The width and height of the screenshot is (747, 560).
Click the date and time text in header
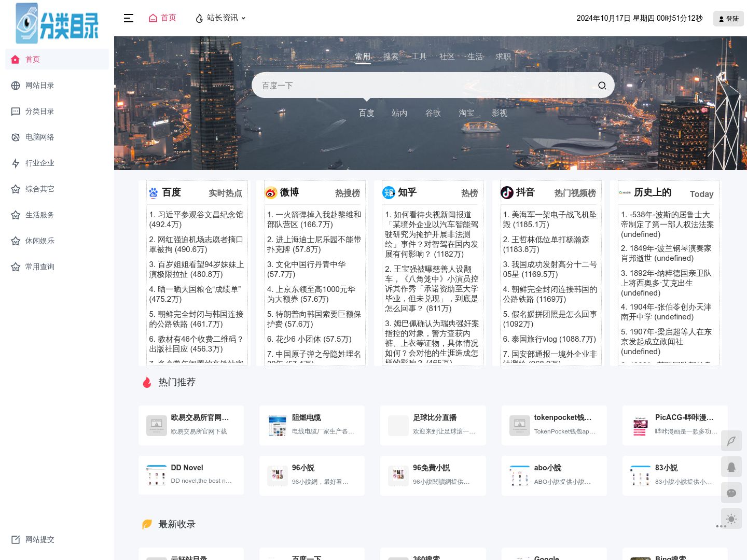pos(640,18)
